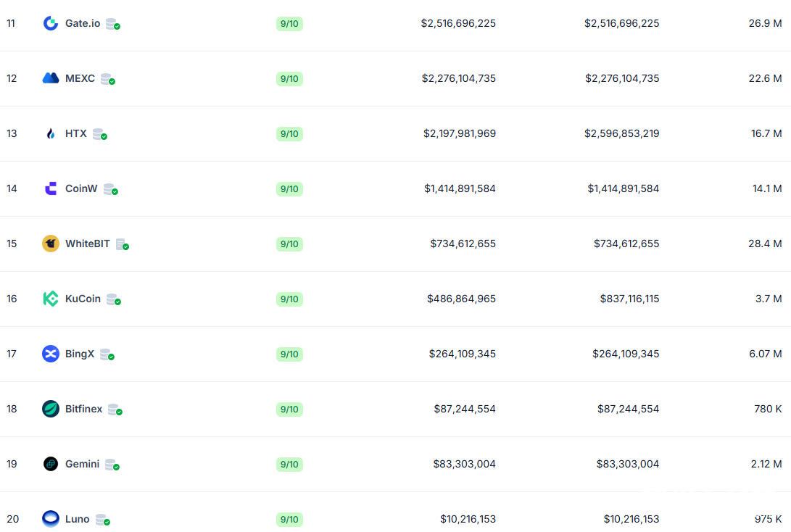Click the Luno 9/10 trust score badge

point(289,519)
